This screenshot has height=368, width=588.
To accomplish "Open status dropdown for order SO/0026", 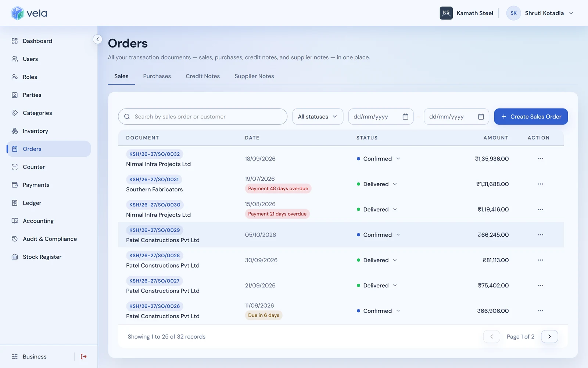I will coord(378,311).
